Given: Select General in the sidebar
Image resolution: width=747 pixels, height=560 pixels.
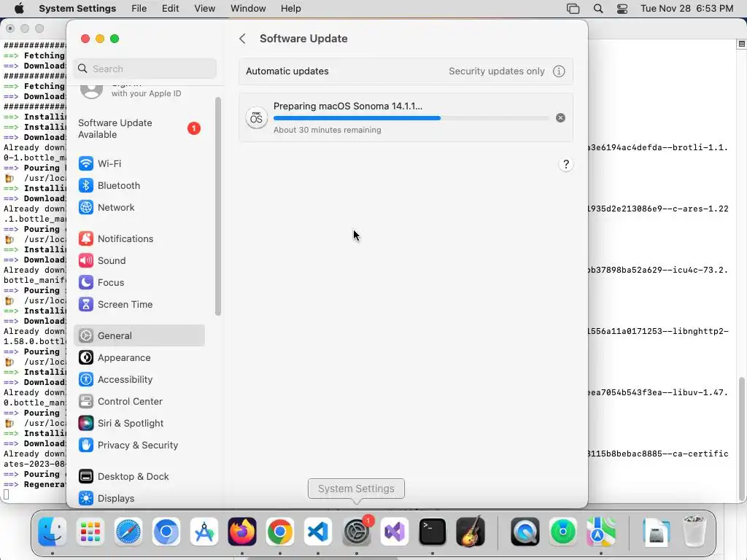Looking at the screenshot, I should pyautogui.click(x=139, y=335).
